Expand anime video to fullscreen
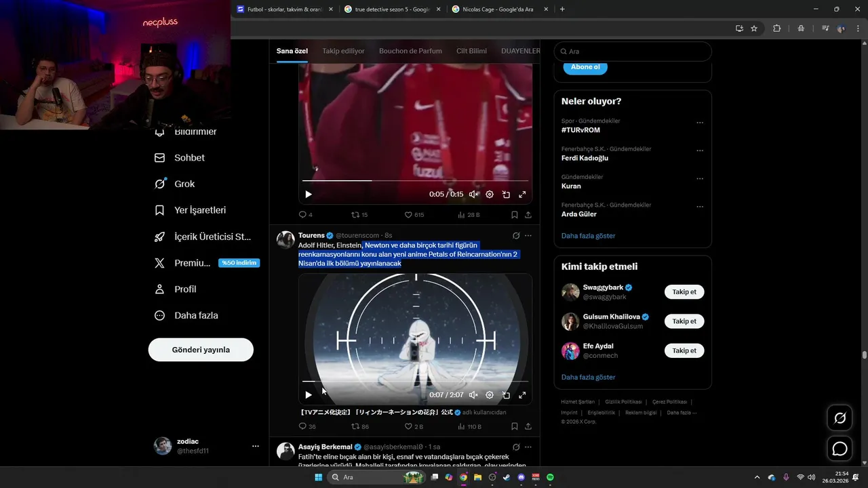868x488 pixels. pos(522,395)
